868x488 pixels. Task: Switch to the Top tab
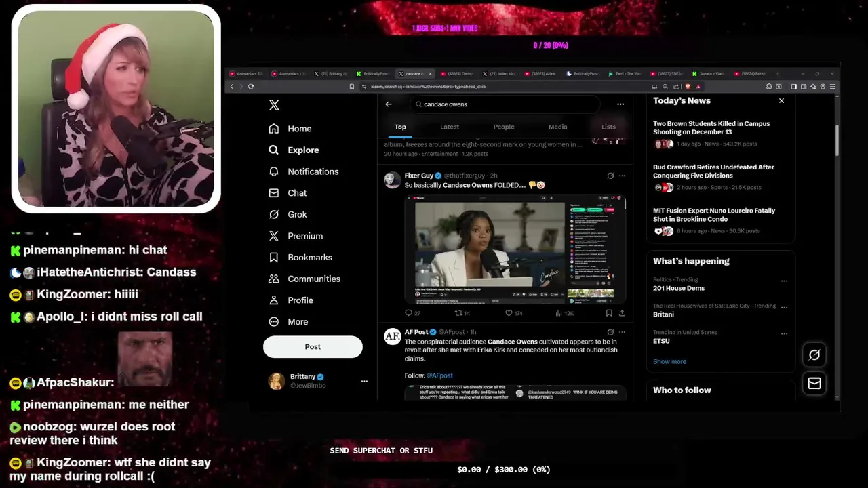(x=400, y=127)
